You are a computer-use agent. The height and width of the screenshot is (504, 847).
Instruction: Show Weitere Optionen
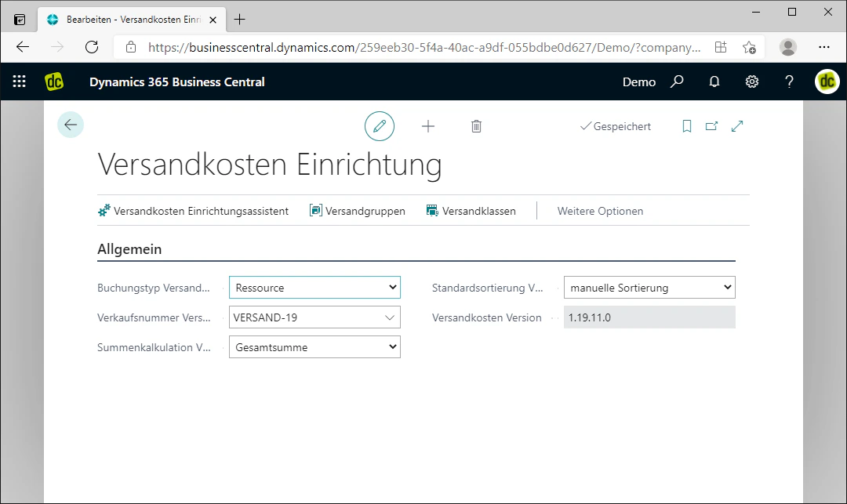pyautogui.click(x=600, y=211)
